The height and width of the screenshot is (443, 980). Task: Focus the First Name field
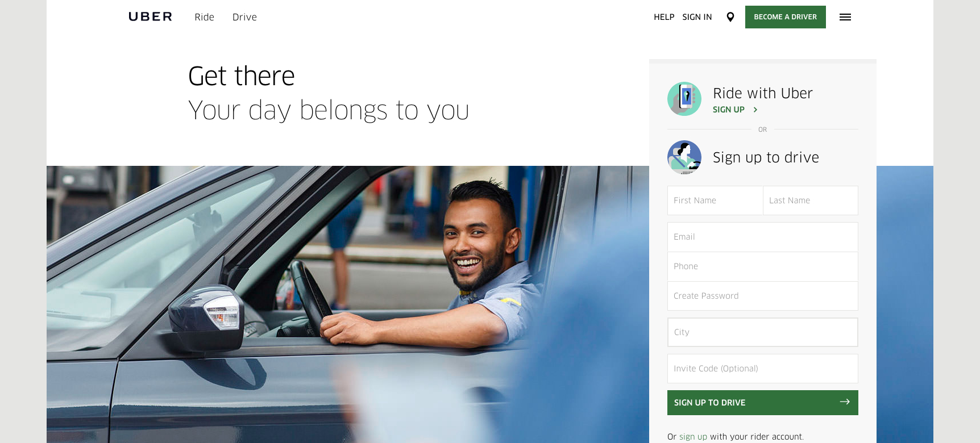click(715, 200)
